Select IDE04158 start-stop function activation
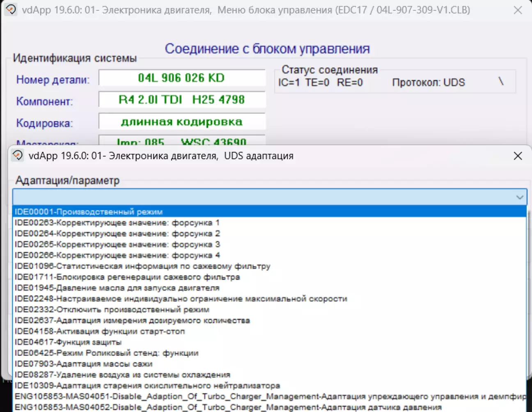532x412 pixels. [x=100, y=331]
